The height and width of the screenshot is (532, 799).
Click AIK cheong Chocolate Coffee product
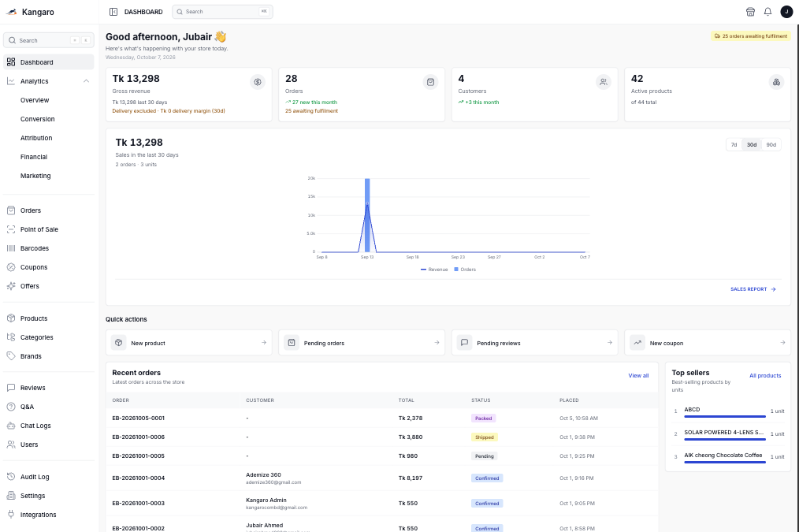(x=723, y=455)
